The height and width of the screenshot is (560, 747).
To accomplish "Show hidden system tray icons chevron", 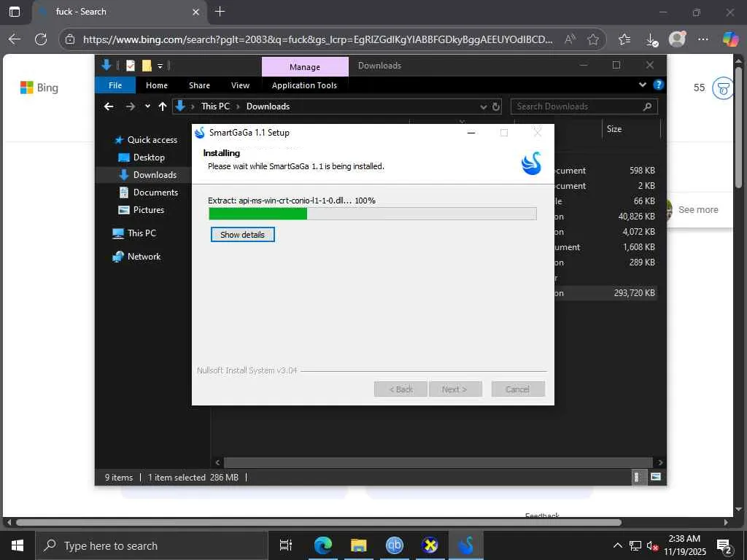I will click(617, 545).
